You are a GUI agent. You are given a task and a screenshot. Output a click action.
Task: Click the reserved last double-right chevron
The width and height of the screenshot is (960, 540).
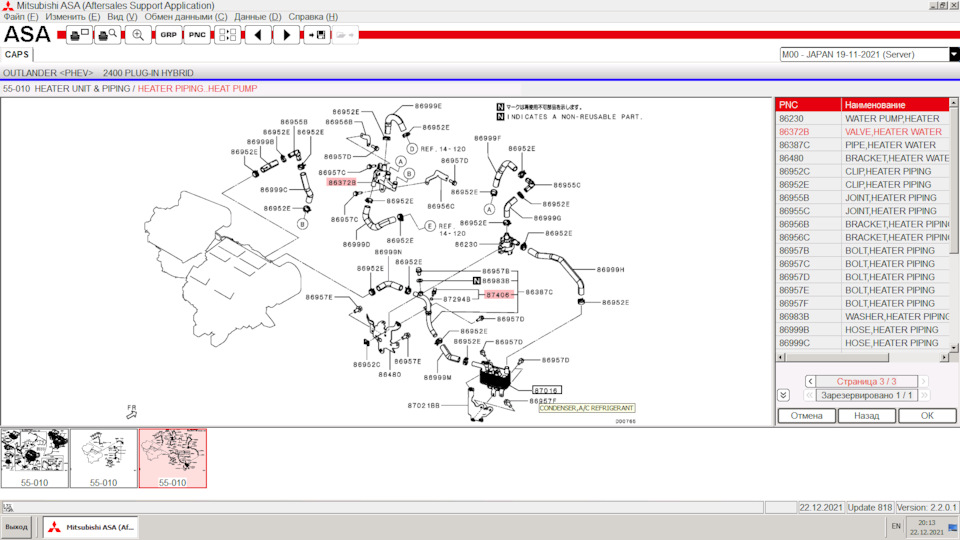tap(924, 396)
